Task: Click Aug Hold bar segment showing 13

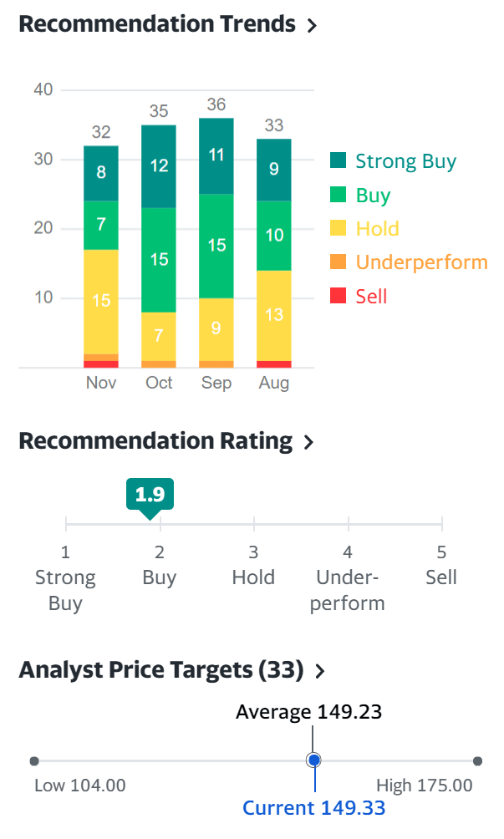Action: click(x=274, y=315)
